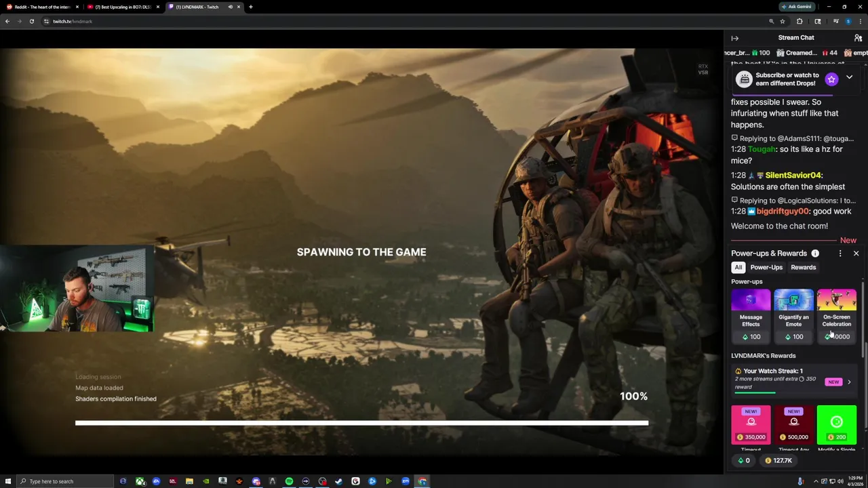Click SilentSavior04 username in chat
Screen dimensions: 868x488
coord(793,175)
